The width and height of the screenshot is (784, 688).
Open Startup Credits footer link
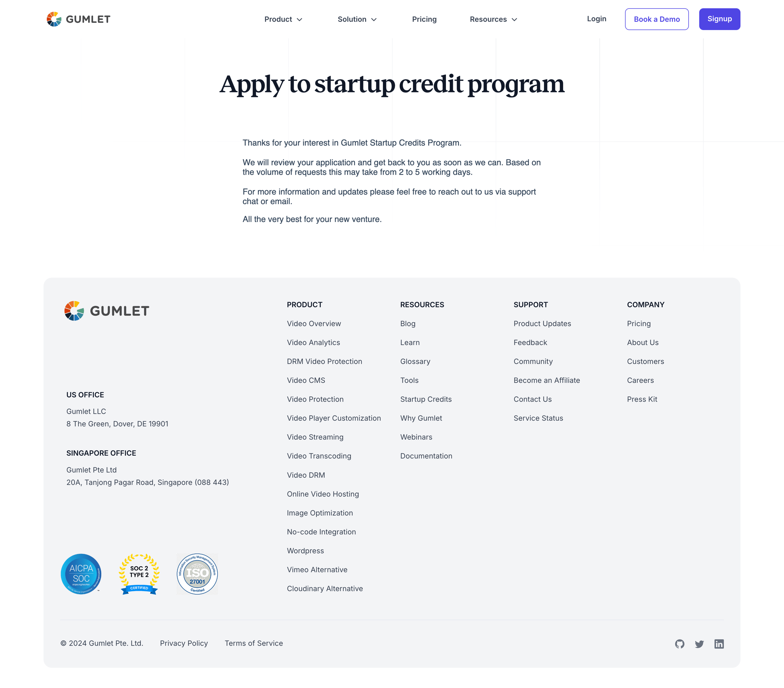(x=426, y=399)
